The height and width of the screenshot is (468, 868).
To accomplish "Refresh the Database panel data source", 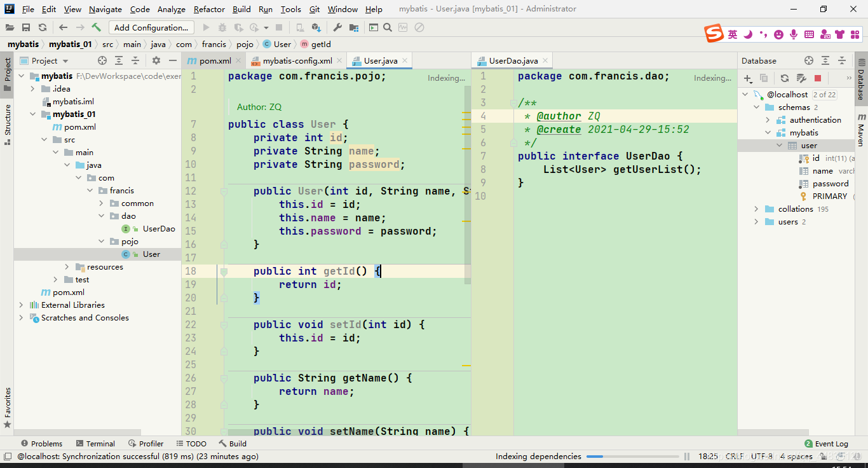I will click(x=785, y=78).
